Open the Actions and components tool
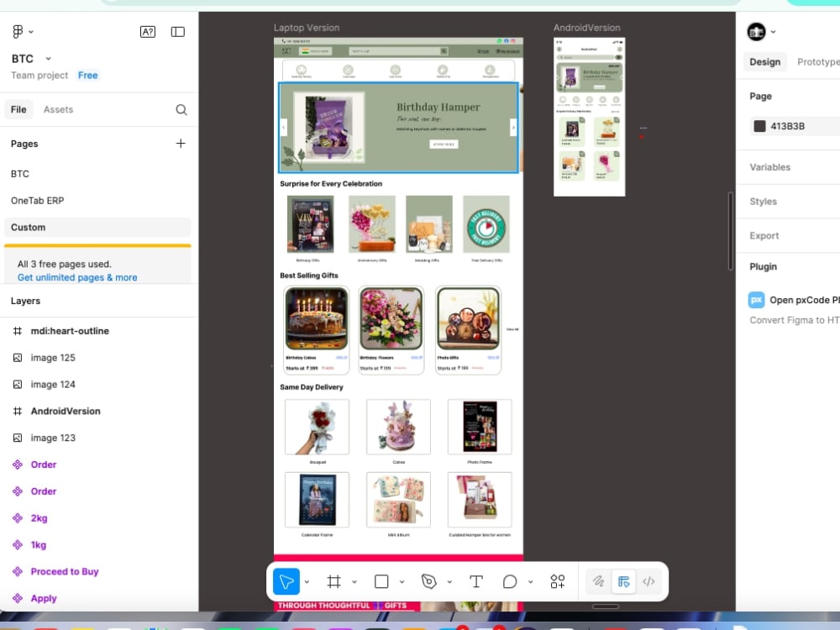Viewport: 840px width, 630px height. (x=557, y=581)
